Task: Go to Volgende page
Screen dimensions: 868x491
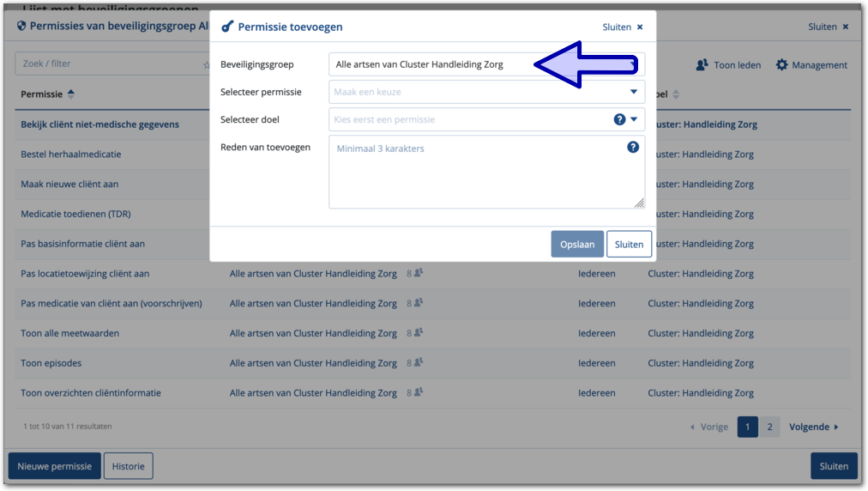Action: tap(813, 427)
